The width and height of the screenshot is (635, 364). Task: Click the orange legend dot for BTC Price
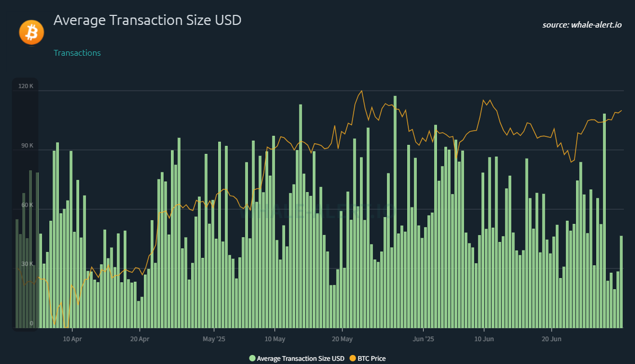pos(353,359)
